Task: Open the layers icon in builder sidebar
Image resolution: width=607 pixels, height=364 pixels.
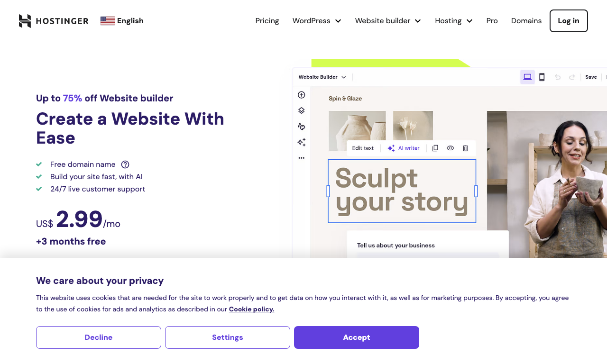Action: pos(301,110)
